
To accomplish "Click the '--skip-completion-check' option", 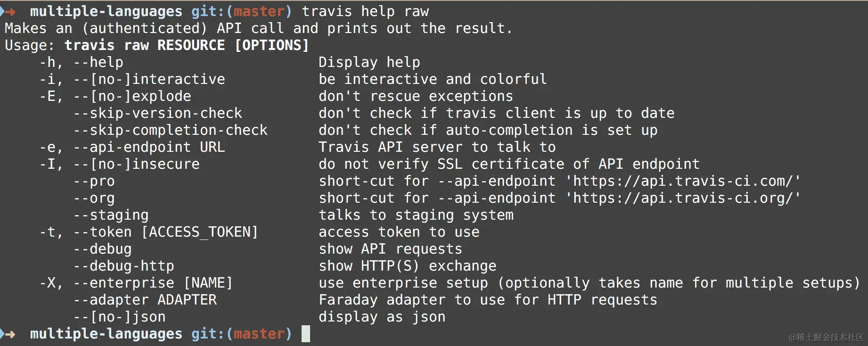I will 171,130.
